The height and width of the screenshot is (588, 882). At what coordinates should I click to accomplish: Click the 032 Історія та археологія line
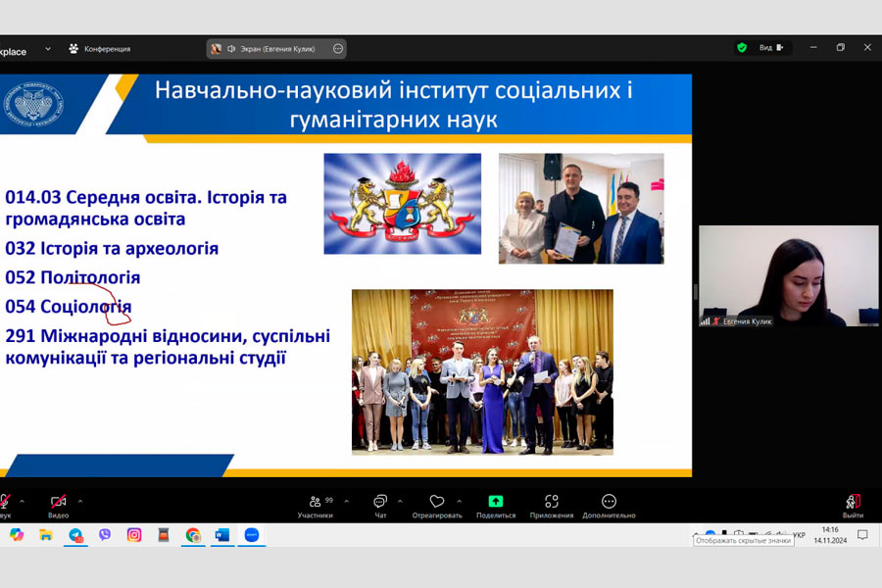click(x=112, y=248)
